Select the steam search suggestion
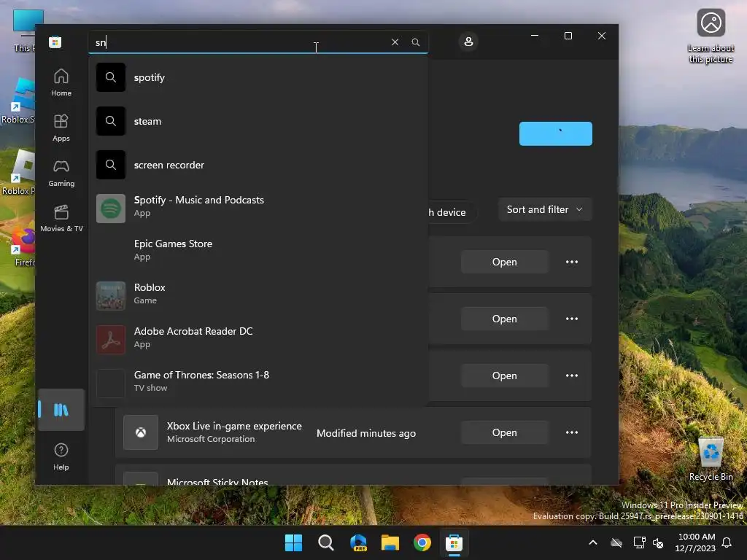This screenshot has height=560, width=747. point(259,121)
